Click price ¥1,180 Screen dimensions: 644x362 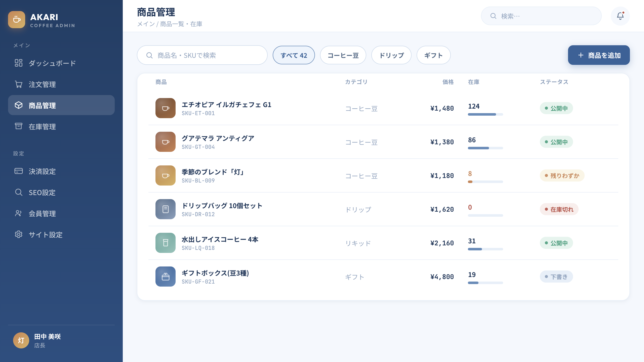(442, 176)
